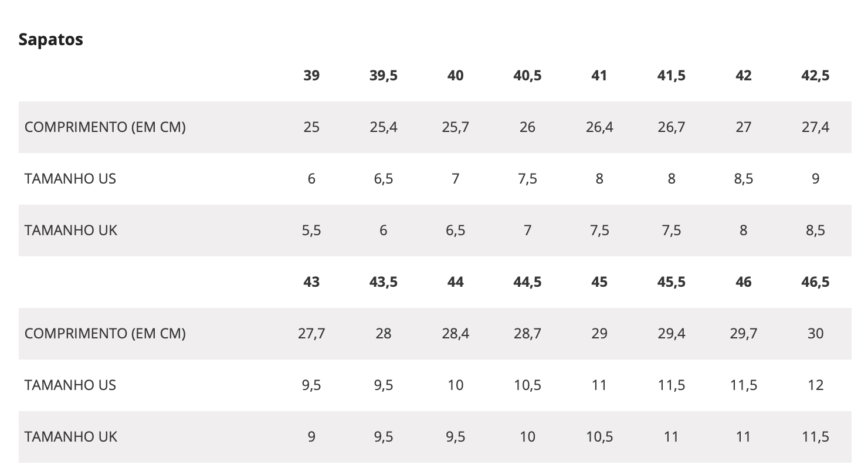Click US size 12 cell

point(815,385)
